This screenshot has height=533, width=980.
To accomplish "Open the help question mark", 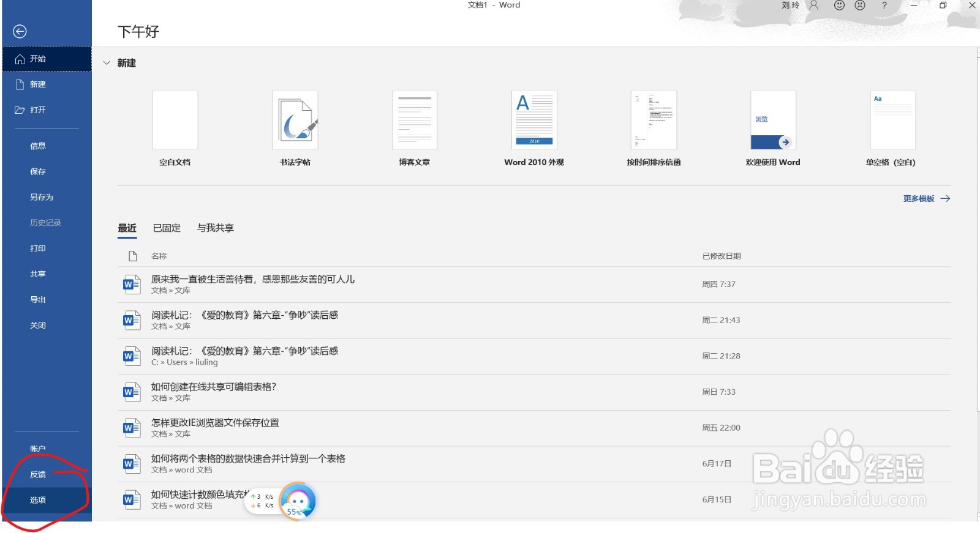I will tap(884, 5).
